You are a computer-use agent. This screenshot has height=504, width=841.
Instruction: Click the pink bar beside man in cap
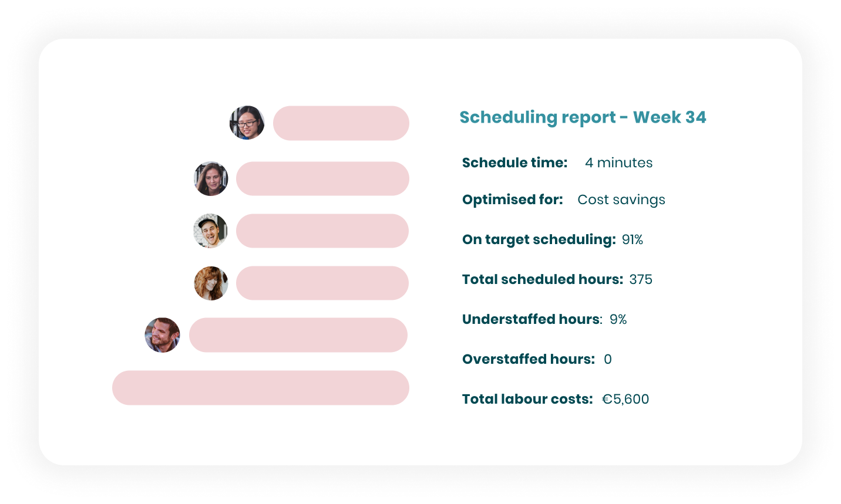(x=322, y=231)
